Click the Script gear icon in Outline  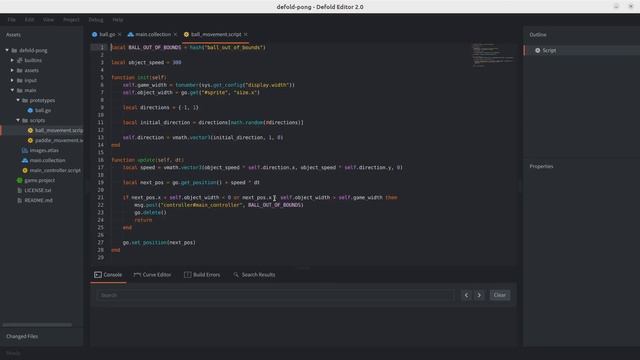[x=538, y=50]
